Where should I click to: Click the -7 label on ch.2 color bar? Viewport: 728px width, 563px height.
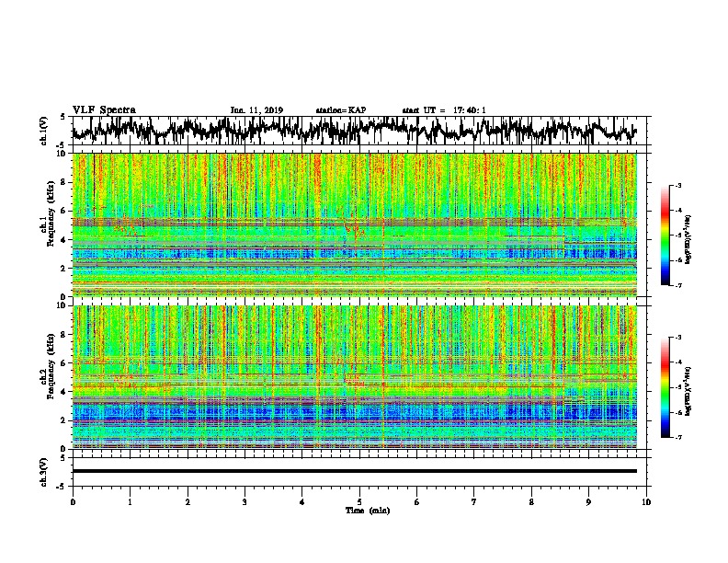(677, 438)
